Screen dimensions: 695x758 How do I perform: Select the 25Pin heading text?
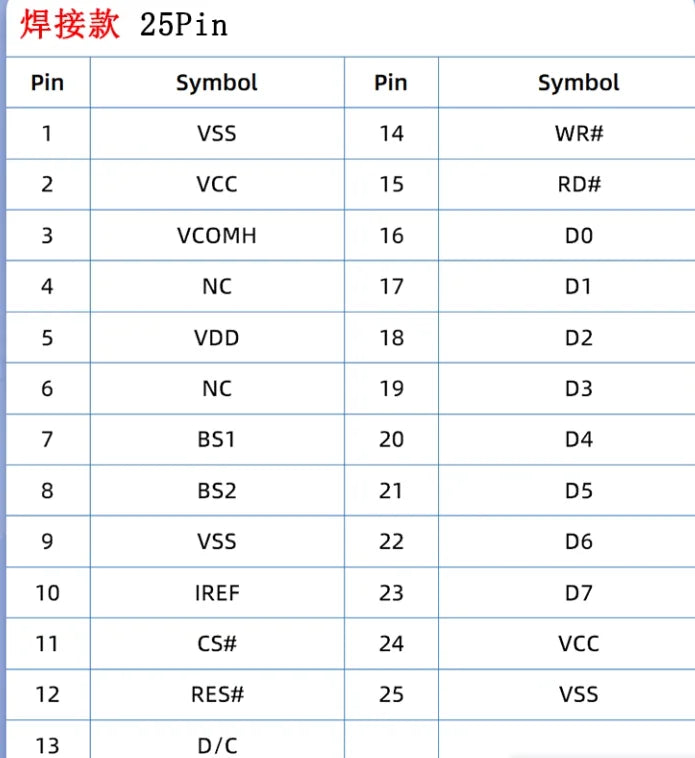pos(184,25)
